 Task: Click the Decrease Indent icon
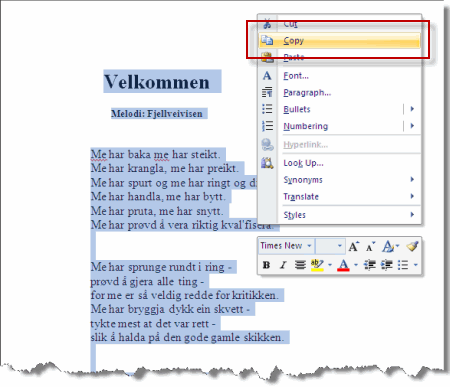[x=370, y=265]
